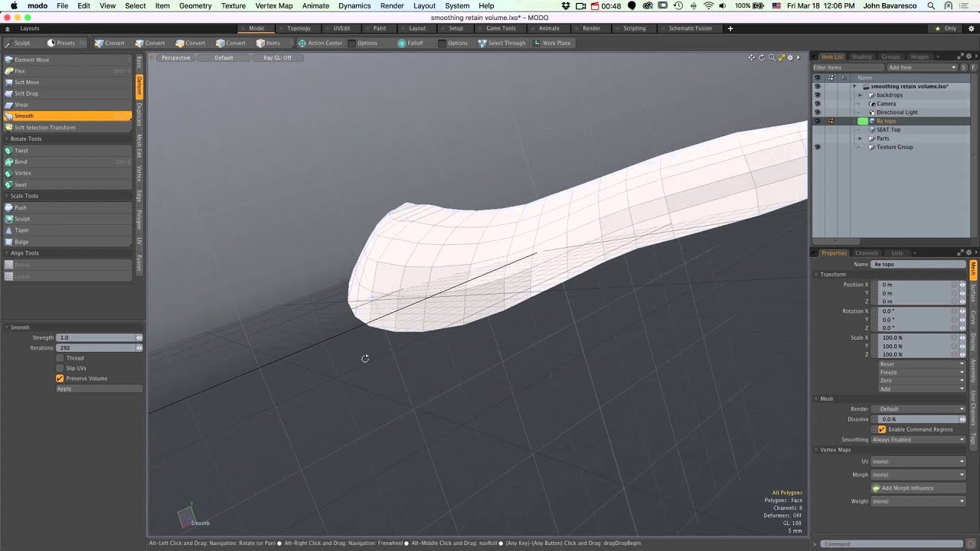980x551 pixels.
Task: Switch to the Topology layout tab
Action: [299, 28]
